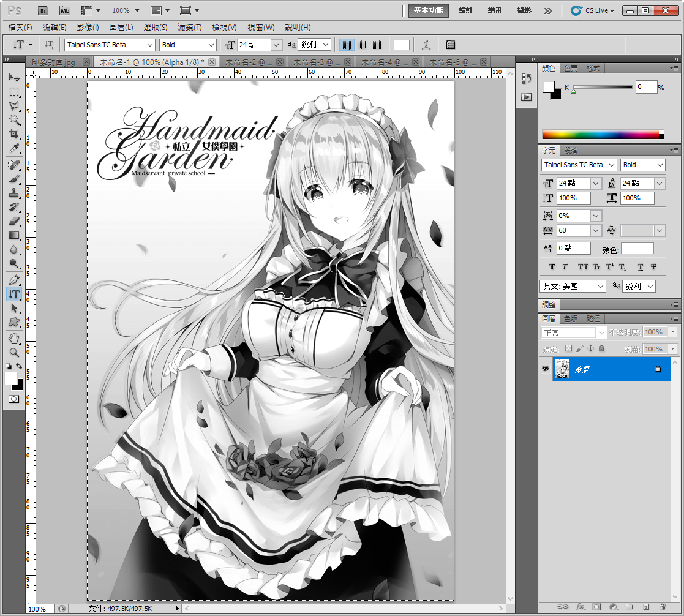This screenshot has width=684, height=616.
Task: Open Mini Bridge with the Mb icon
Action: [65, 10]
